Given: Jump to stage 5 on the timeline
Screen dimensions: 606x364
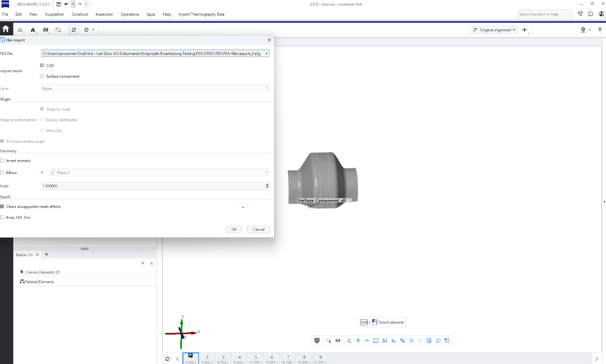Looking at the screenshot, I should (256, 358).
